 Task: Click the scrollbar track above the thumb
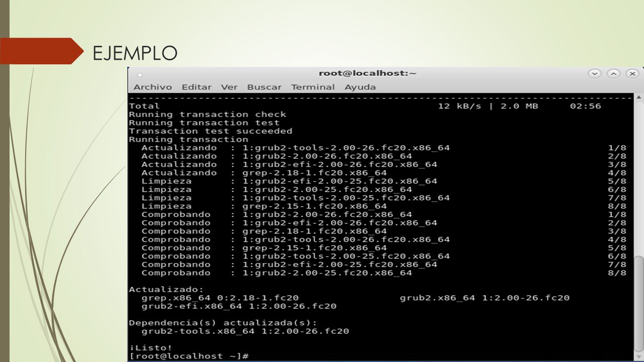tap(639, 178)
